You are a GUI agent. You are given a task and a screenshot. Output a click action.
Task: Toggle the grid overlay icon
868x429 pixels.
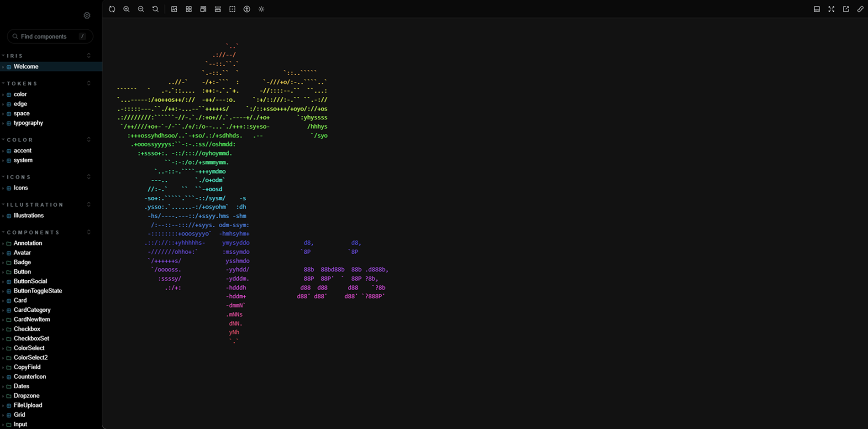tap(189, 9)
